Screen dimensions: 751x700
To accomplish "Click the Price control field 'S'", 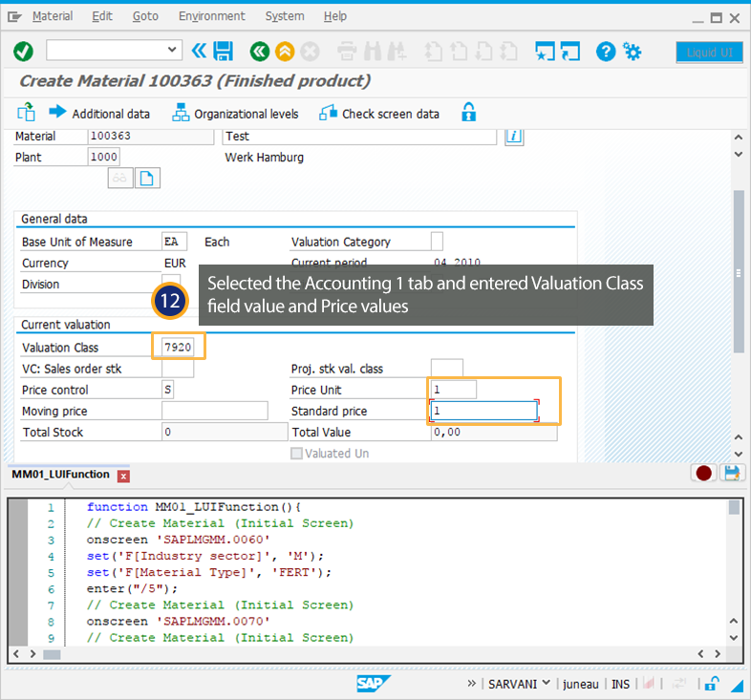I will coord(167,390).
